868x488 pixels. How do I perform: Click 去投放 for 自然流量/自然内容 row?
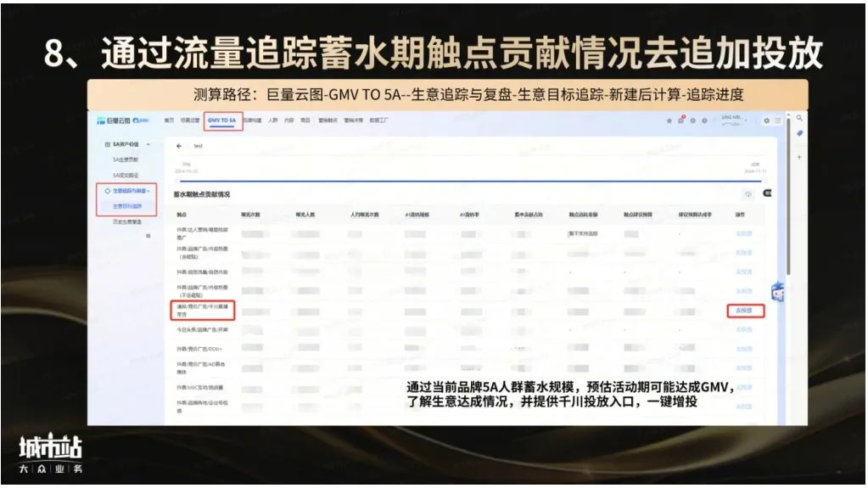tap(744, 272)
